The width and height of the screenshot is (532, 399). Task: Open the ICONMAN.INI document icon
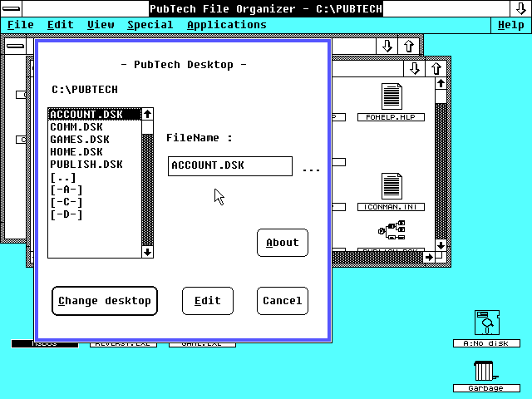tap(392, 186)
